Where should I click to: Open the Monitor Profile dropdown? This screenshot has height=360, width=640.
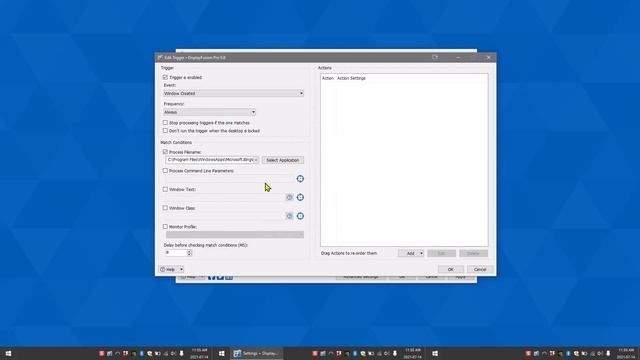pyautogui.click(x=235, y=235)
